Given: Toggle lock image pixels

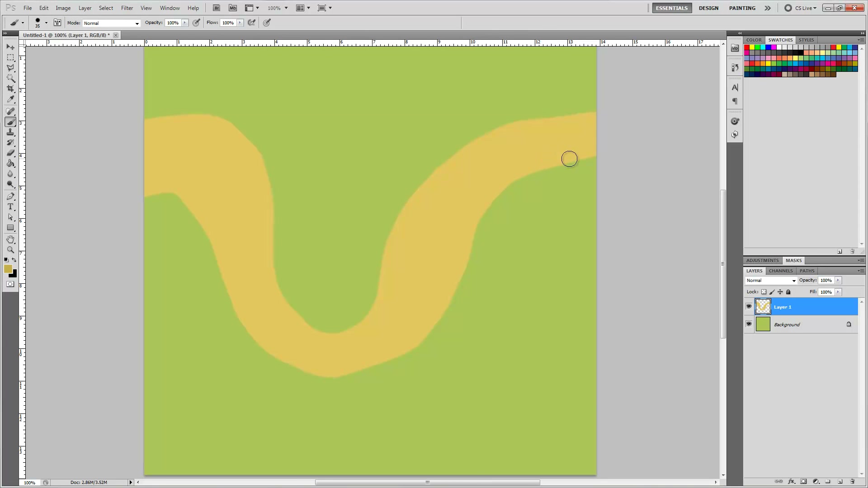Looking at the screenshot, I should coord(772,292).
